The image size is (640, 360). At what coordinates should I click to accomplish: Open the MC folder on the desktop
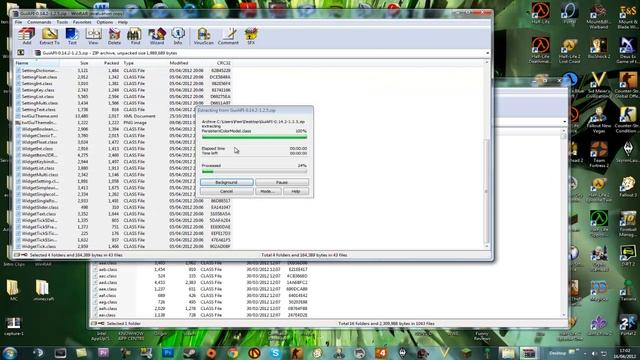(x=13, y=291)
